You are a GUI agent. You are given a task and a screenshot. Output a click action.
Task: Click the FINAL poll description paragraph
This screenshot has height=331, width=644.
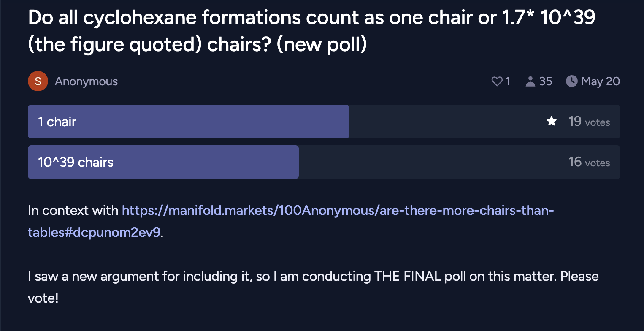313,287
